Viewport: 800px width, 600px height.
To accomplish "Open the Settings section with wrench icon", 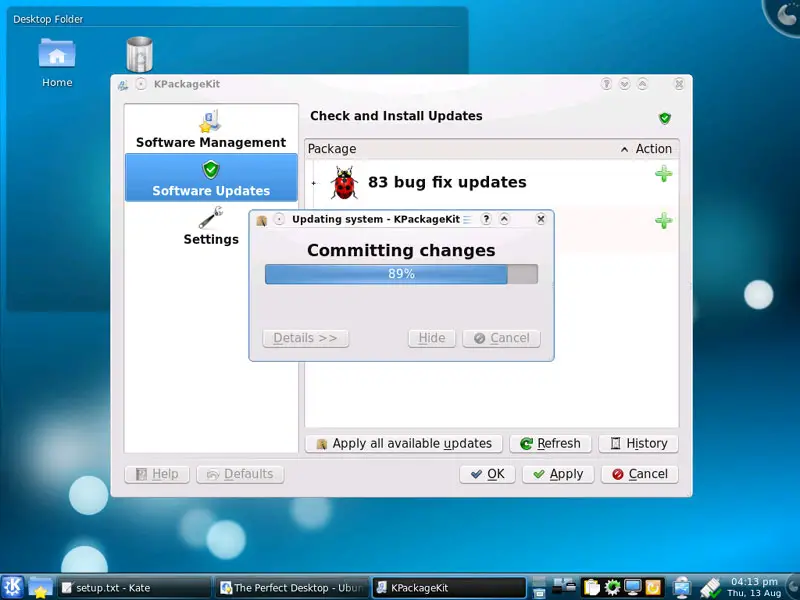I will pos(211,226).
